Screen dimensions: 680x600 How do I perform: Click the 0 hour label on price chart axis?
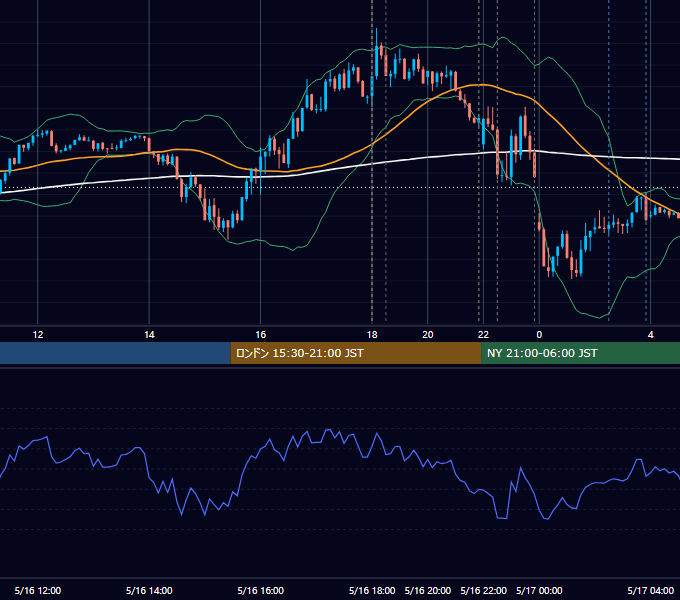point(539,335)
